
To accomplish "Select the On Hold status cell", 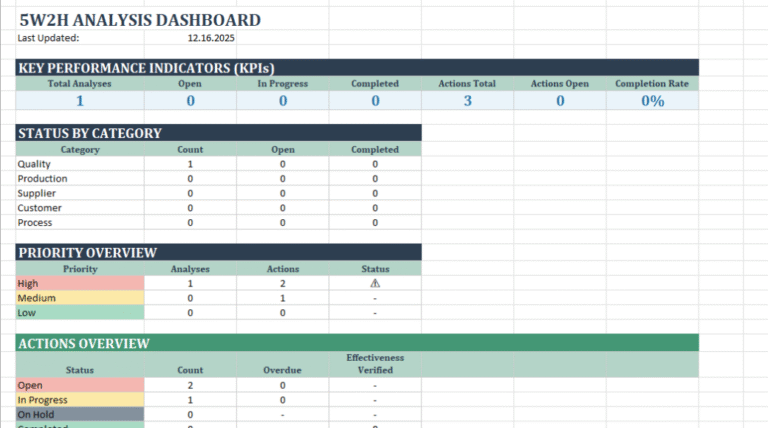I will click(80, 415).
